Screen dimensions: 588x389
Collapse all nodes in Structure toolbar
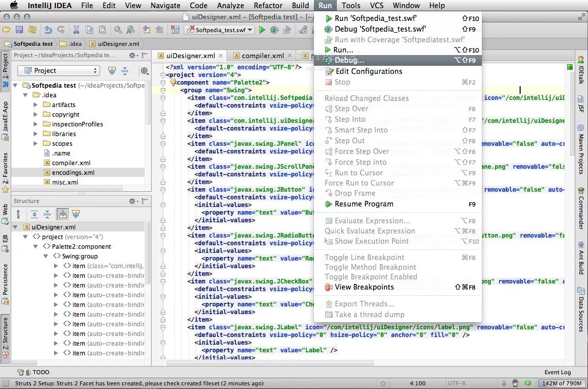47,214
